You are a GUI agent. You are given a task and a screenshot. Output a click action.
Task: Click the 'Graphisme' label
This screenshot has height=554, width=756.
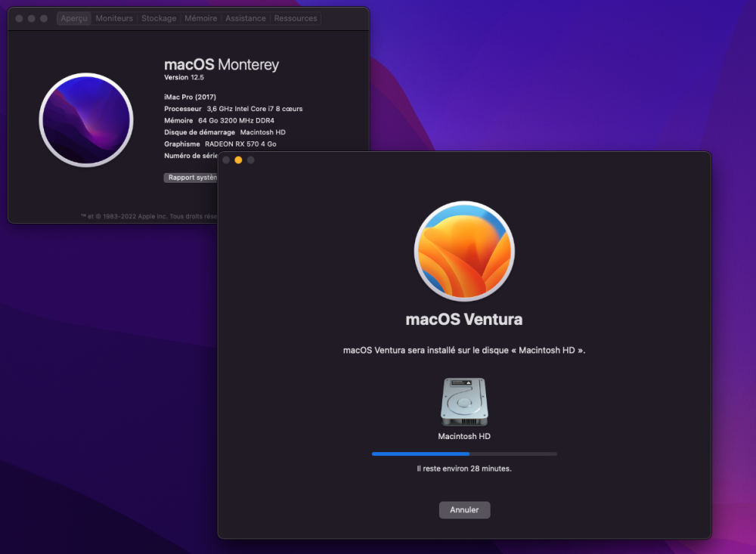[x=181, y=144]
